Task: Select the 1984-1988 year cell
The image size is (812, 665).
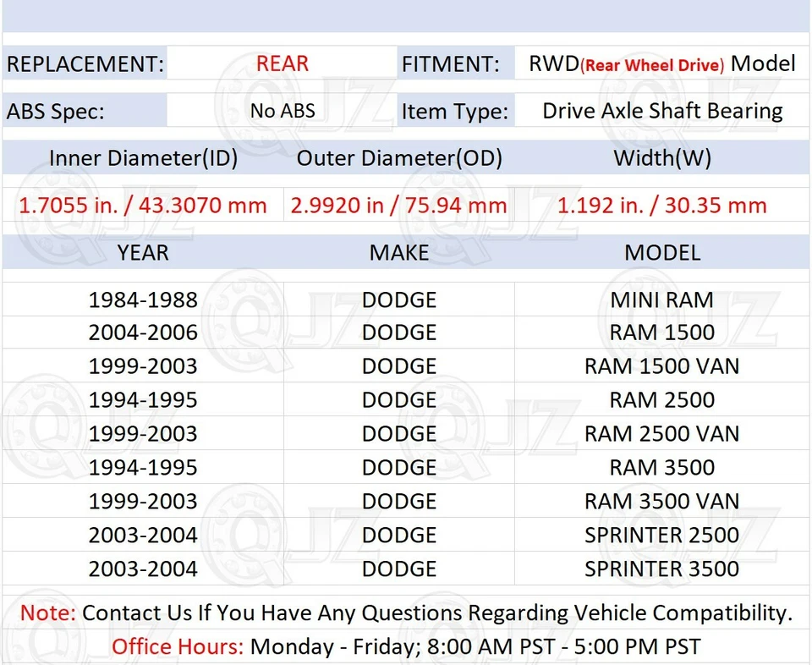Action: point(143,300)
